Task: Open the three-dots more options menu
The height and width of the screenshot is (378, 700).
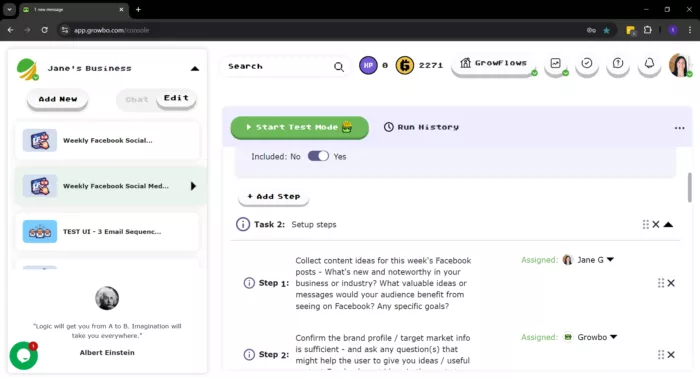Action: coord(679,128)
